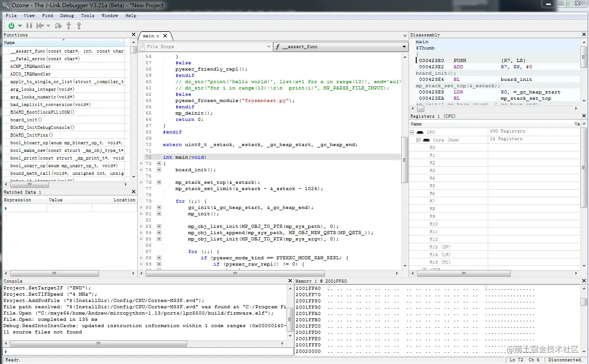Close the Functions panel with its X
Screen dimensions: 589x364
tap(134, 35)
